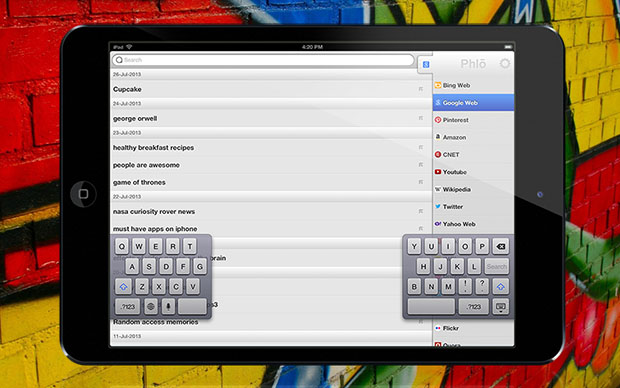The height and width of the screenshot is (388, 620).
Task: Tap the backspace key on keyboard
Action: 501,246
